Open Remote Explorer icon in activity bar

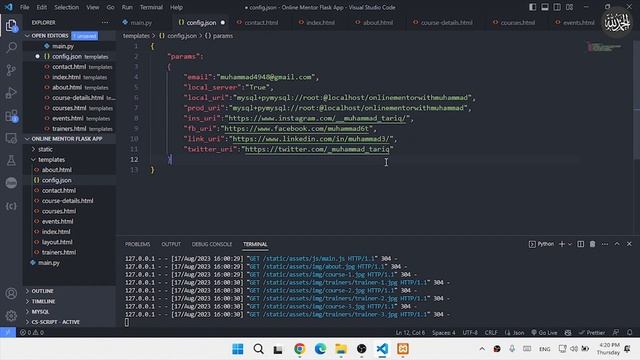click(x=11, y=138)
